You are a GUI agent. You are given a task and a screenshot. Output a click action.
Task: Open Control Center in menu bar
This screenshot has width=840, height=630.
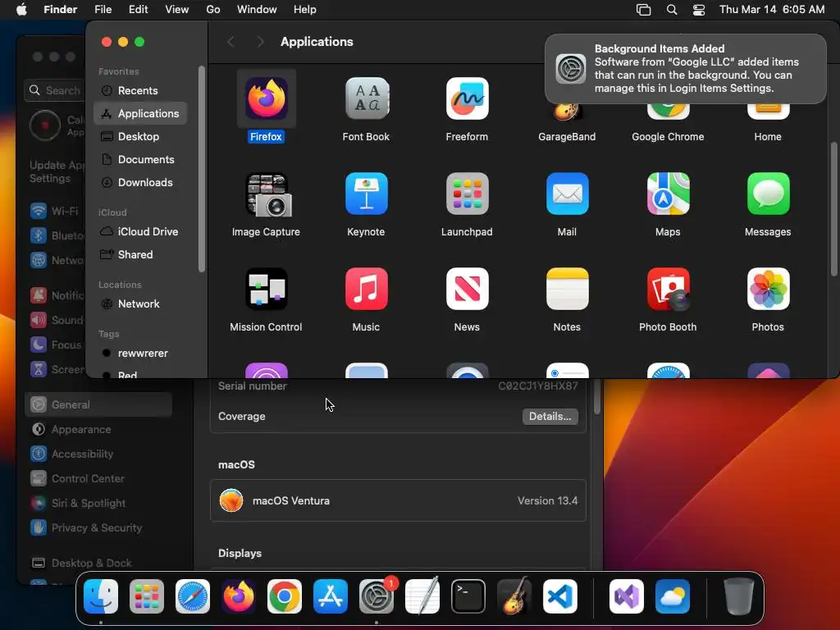[699, 10]
